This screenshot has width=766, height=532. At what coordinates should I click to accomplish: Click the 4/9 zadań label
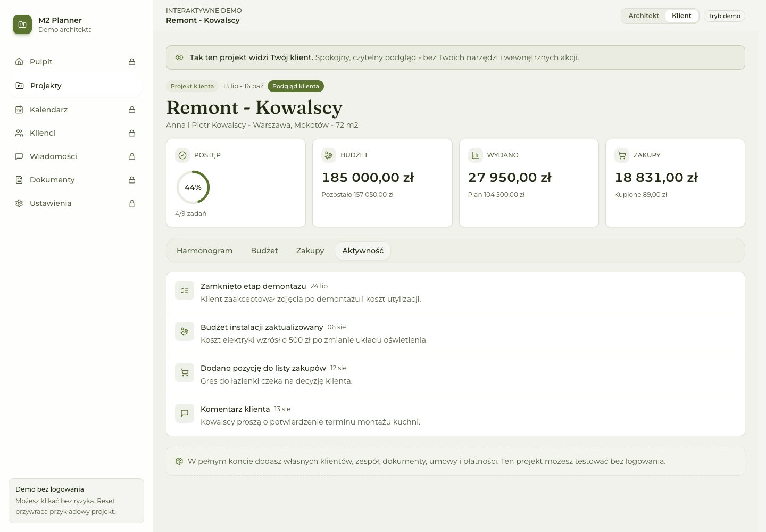coord(190,214)
